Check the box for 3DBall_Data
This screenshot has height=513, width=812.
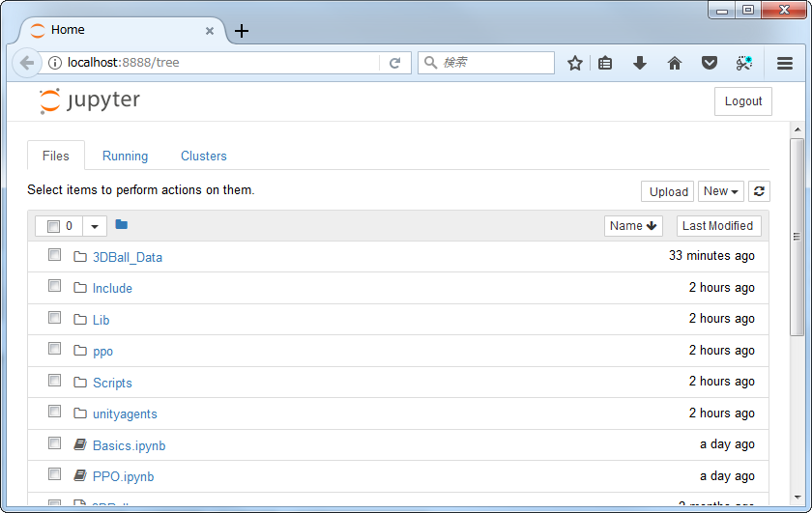54,255
